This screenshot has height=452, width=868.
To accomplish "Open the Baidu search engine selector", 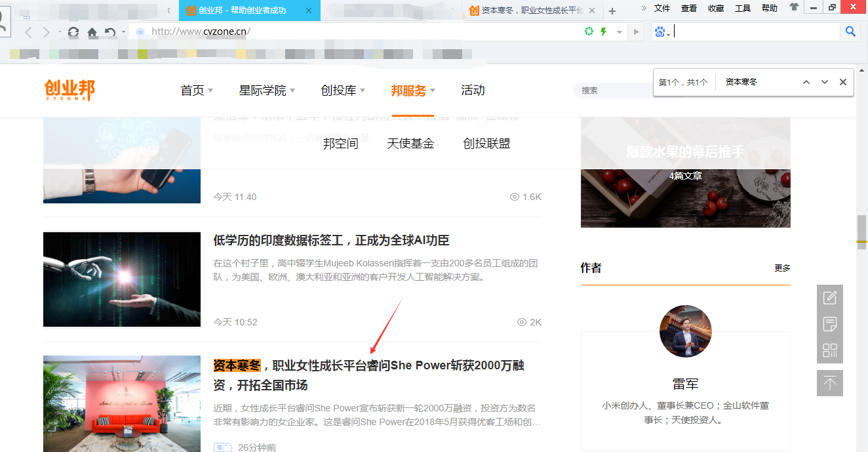I will pos(662,31).
